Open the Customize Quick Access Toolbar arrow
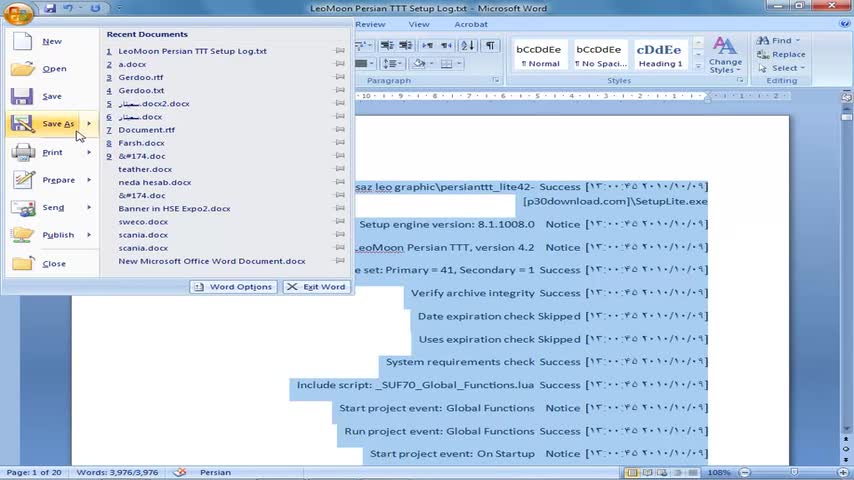854x480 pixels. [x=119, y=8]
